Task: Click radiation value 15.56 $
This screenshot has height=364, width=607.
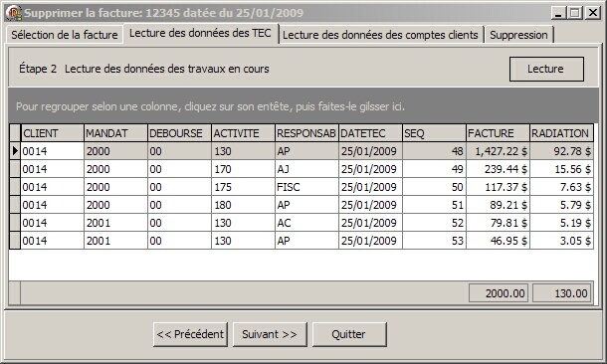Action: (x=561, y=169)
